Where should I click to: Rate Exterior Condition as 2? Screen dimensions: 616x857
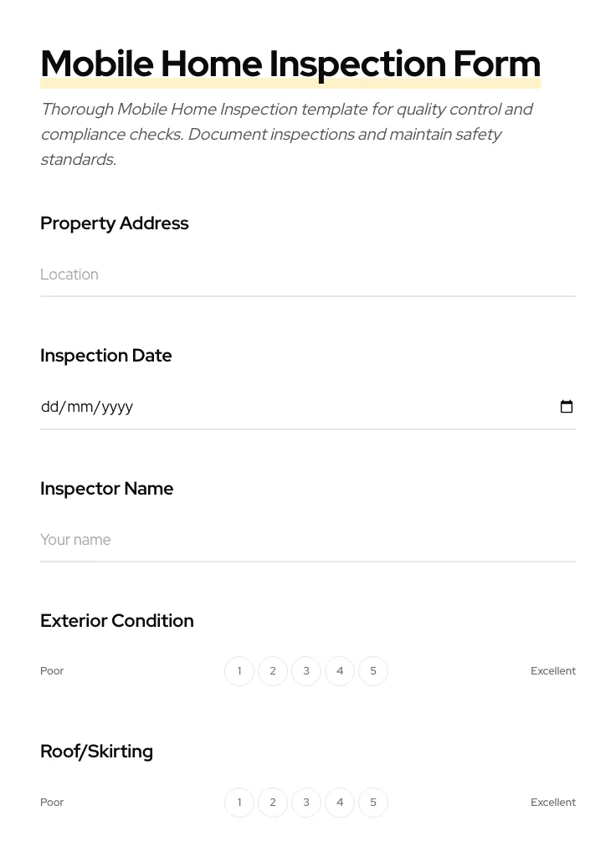point(273,670)
